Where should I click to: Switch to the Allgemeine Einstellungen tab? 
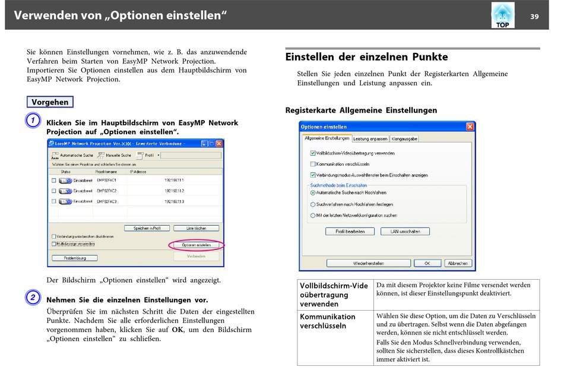(327, 138)
